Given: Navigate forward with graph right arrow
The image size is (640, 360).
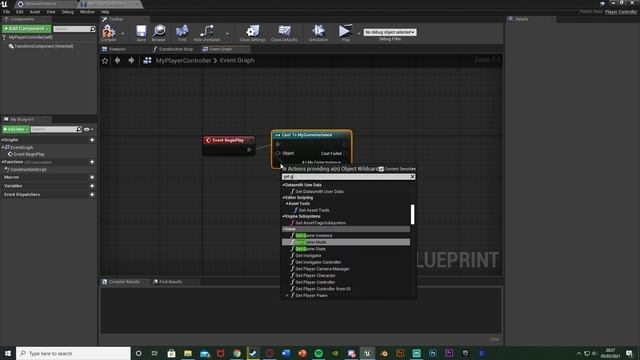Looking at the screenshot, I should coord(131,60).
